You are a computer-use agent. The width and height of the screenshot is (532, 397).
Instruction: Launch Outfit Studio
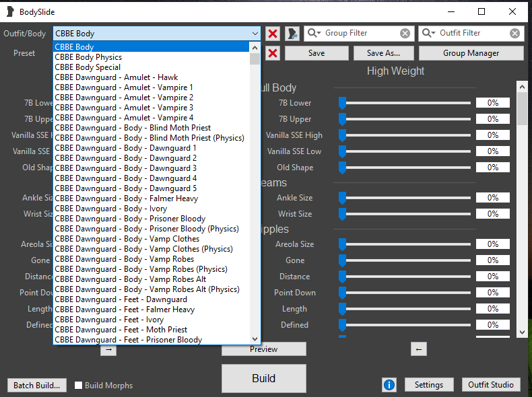tap(491, 385)
